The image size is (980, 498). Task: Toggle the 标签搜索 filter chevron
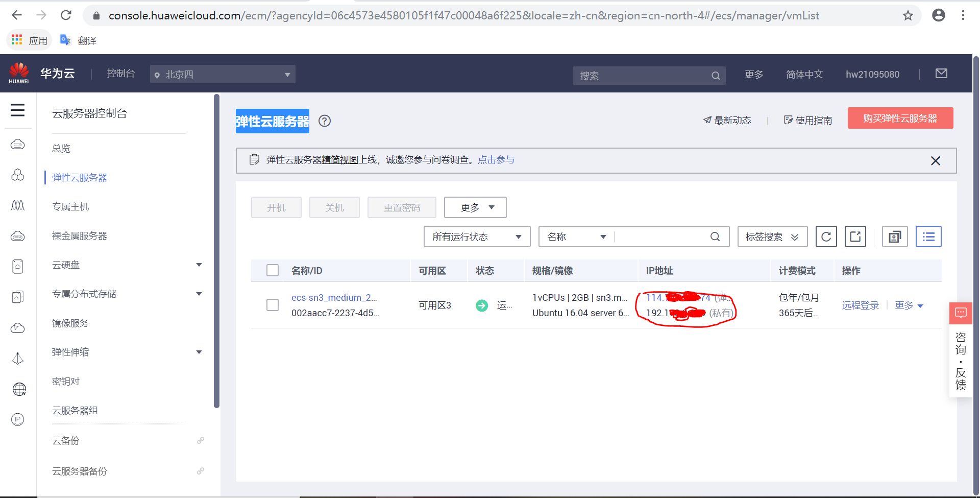click(795, 236)
